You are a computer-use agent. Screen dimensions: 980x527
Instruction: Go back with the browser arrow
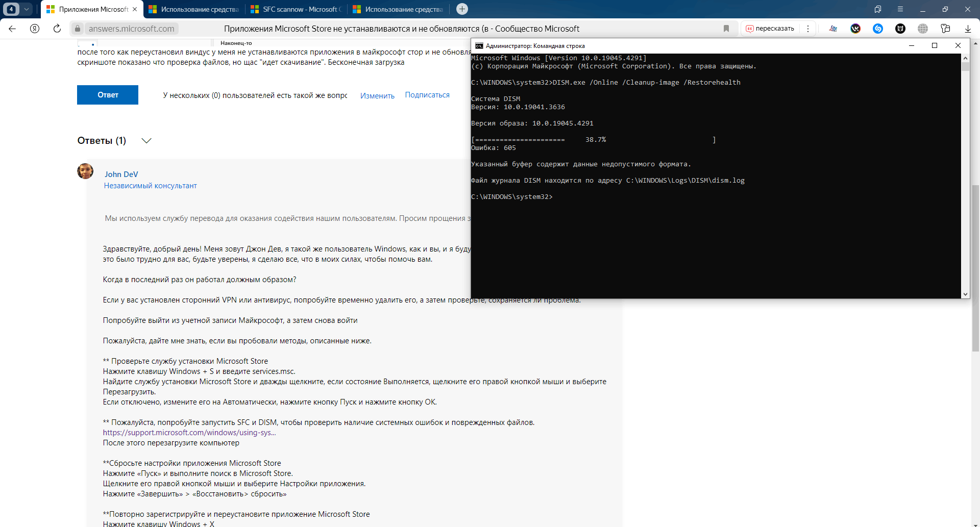coord(12,29)
